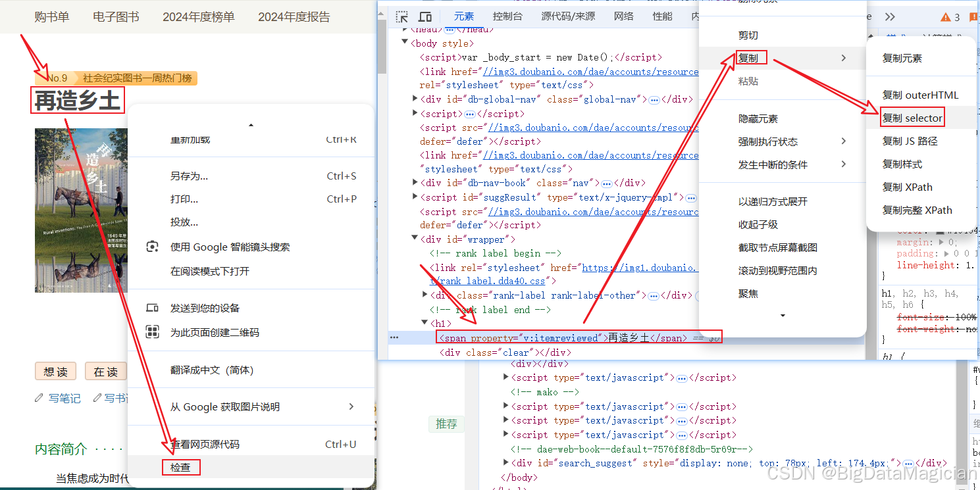The width and height of the screenshot is (980, 490).
Task: Expand the db-nav-book div node
Action: pos(415,182)
